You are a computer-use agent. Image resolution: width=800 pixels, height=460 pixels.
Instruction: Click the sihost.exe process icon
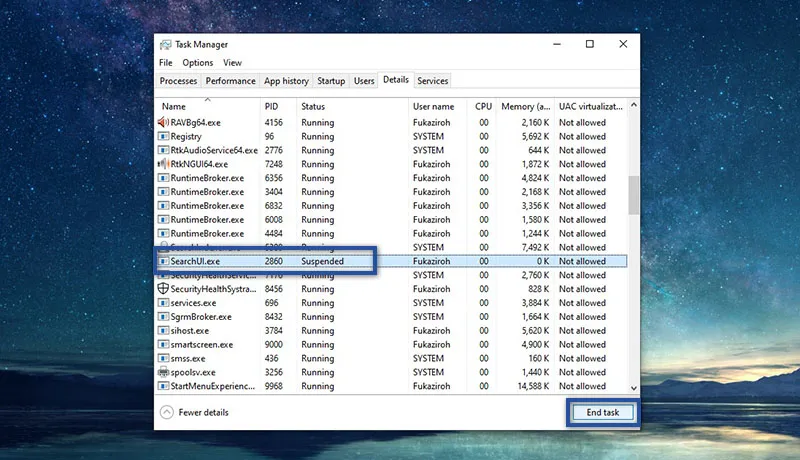[163, 330]
